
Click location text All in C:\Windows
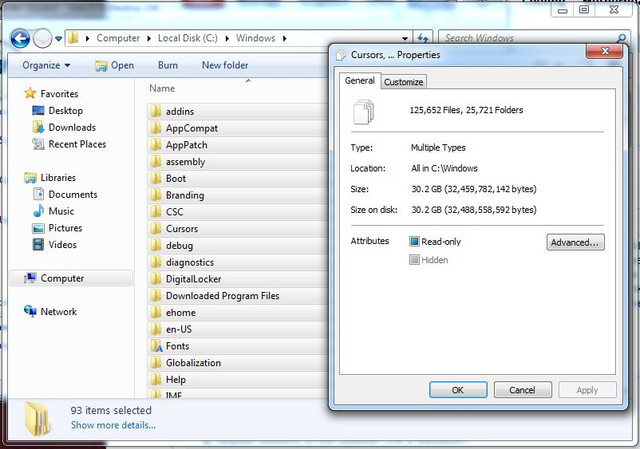click(x=444, y=168)
